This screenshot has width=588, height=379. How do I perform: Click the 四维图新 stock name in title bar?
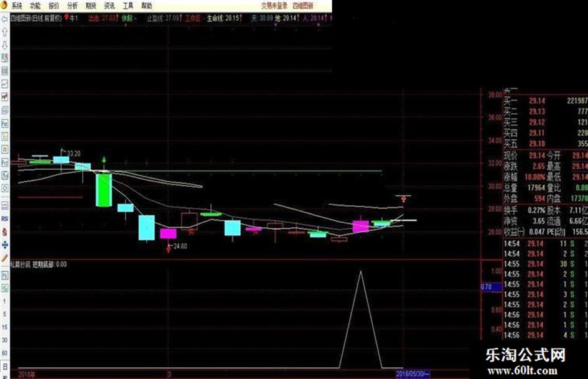303,6
